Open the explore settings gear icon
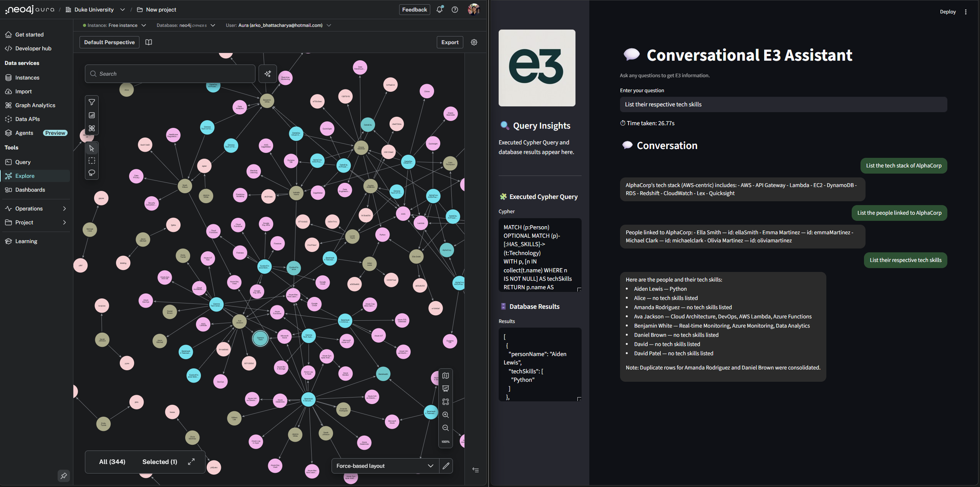 point(474,42)
